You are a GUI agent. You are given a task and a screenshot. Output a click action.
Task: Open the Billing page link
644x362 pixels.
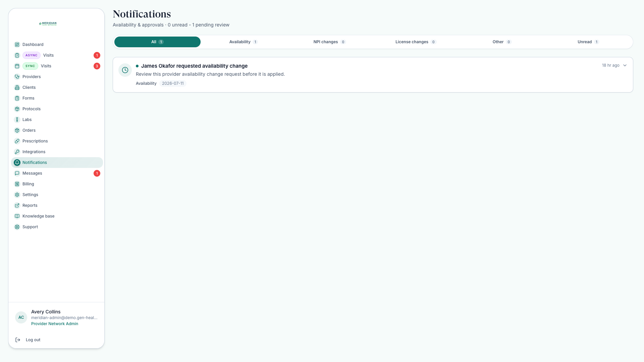(57, 184)
